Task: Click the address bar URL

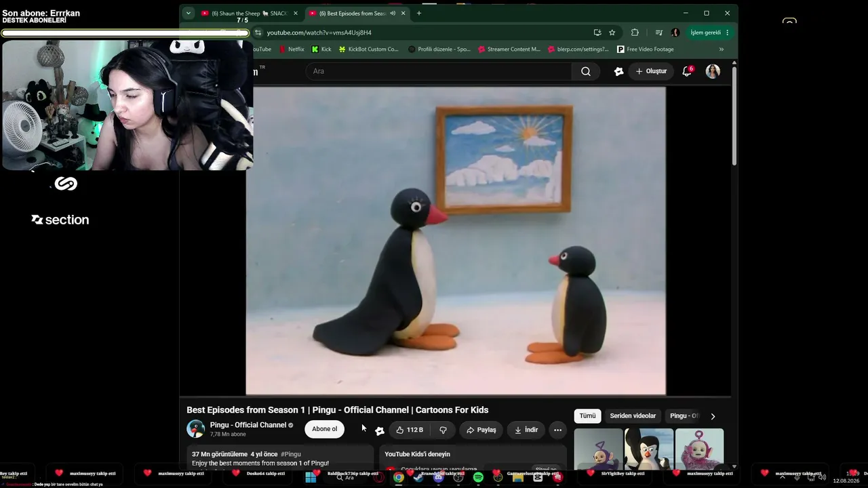Action: (x=319, y=33)
